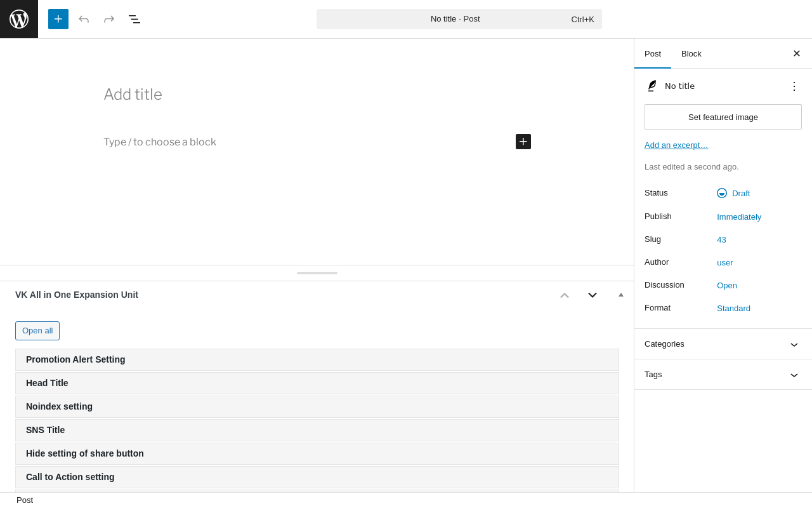Expand the Noindex setting section
Image resolution: width=812 pixels, height=508 pixels.
tap(317, 406)
